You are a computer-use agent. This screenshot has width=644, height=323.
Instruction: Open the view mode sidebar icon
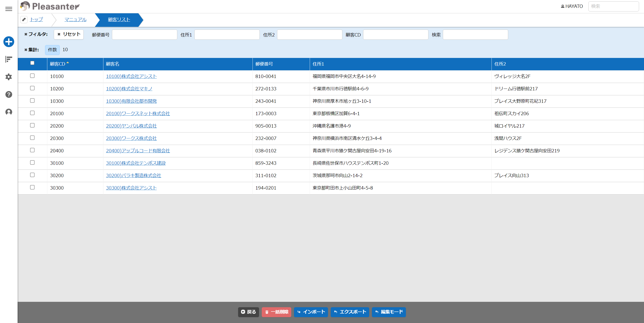(9, 59)
